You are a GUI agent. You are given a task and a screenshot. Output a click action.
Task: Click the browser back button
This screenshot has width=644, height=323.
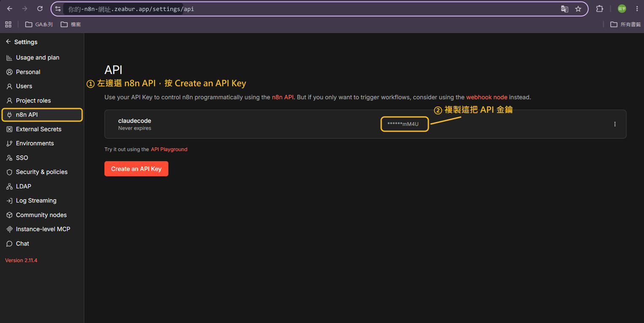[x=10, y=9]
